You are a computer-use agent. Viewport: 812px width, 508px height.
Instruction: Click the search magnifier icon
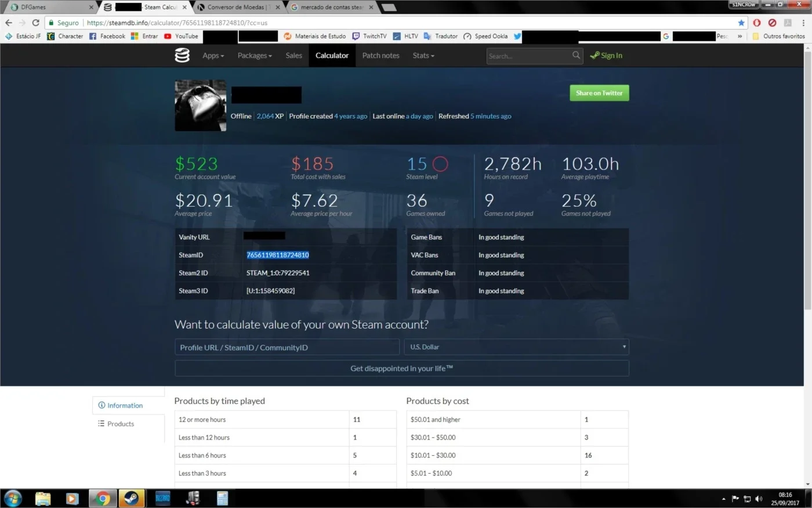click(x=576, y=55)
